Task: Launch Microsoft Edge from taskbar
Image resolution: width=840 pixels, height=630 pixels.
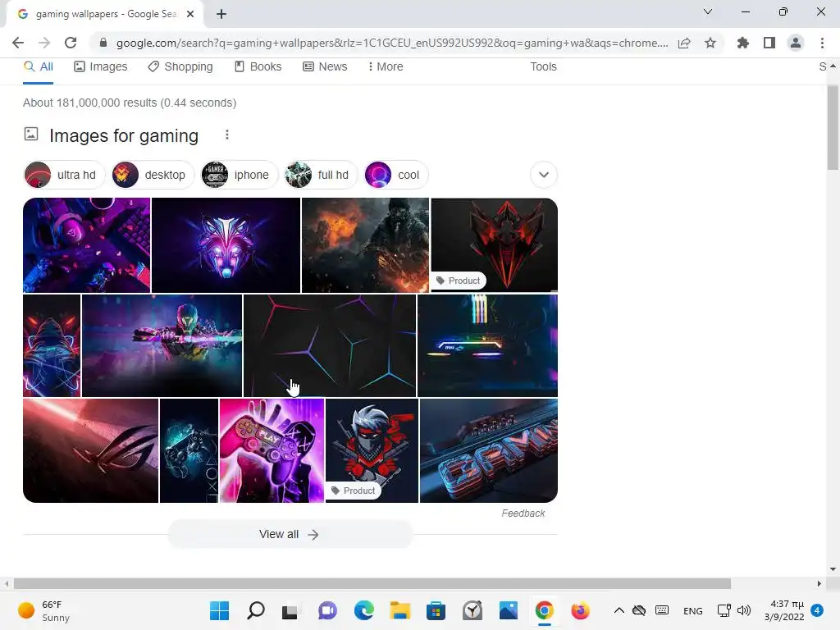Action: pyautogui.click(x=363, y=610)
